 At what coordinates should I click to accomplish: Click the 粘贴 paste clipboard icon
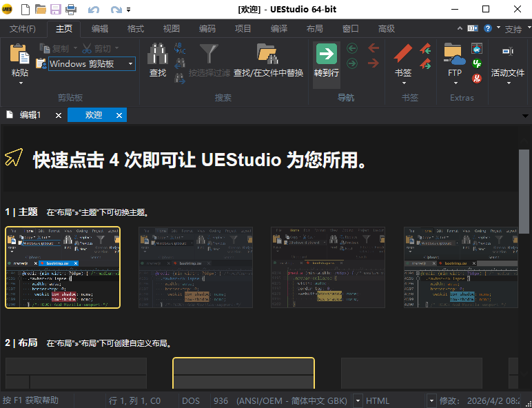pos(20,54)
